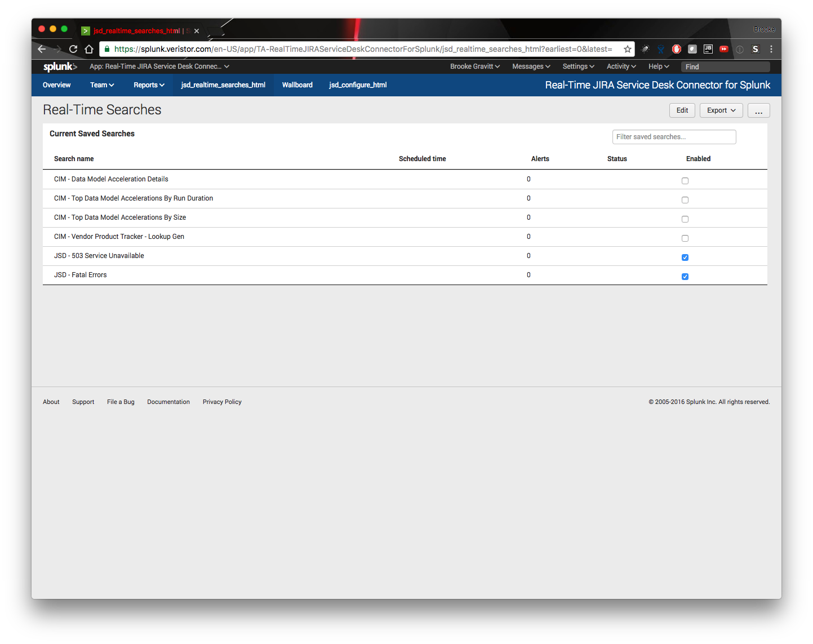Open the Support footer link
This screenshot has width=813, height=644.
pos(83,402)
